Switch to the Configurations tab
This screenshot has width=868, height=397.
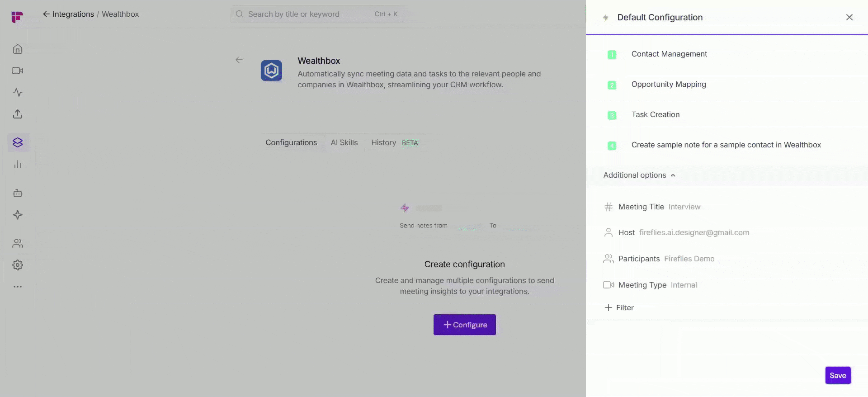pos(291,142)
